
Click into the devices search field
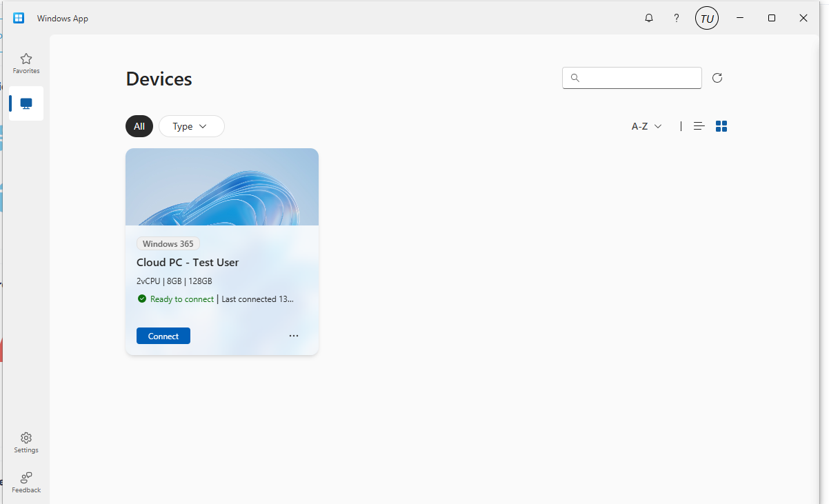(x=632, y=78)
